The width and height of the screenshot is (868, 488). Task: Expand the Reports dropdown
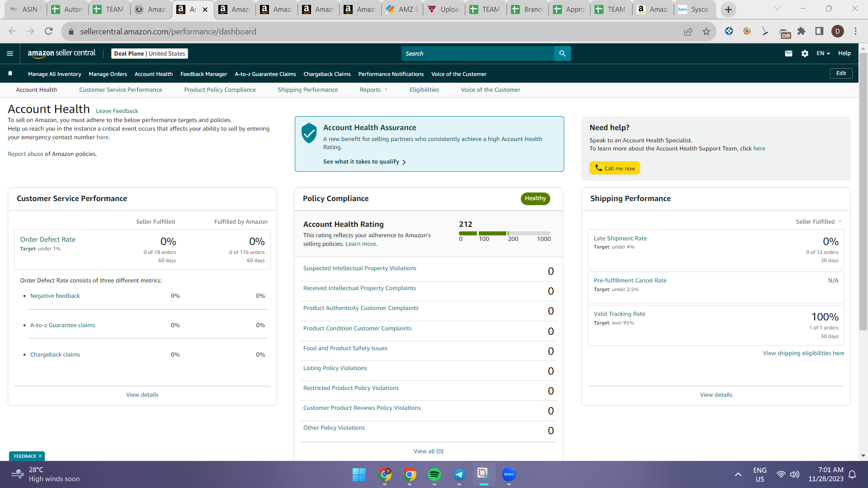[374, 89]
